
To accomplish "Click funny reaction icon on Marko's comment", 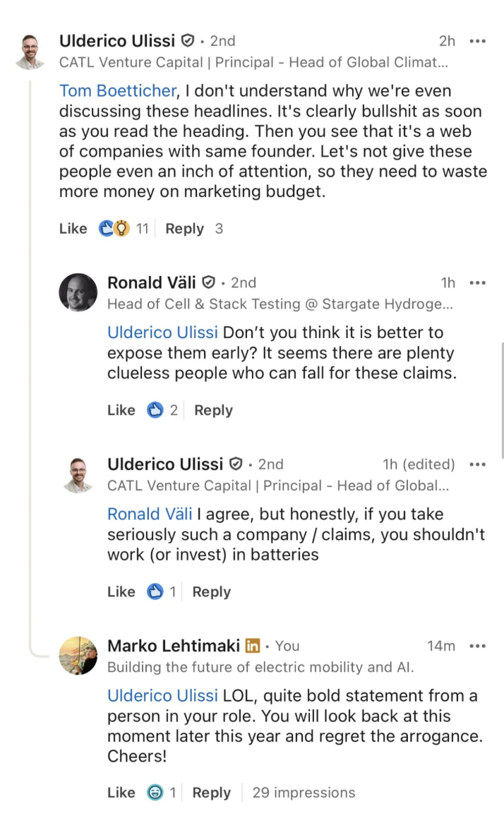I will 155,793.
